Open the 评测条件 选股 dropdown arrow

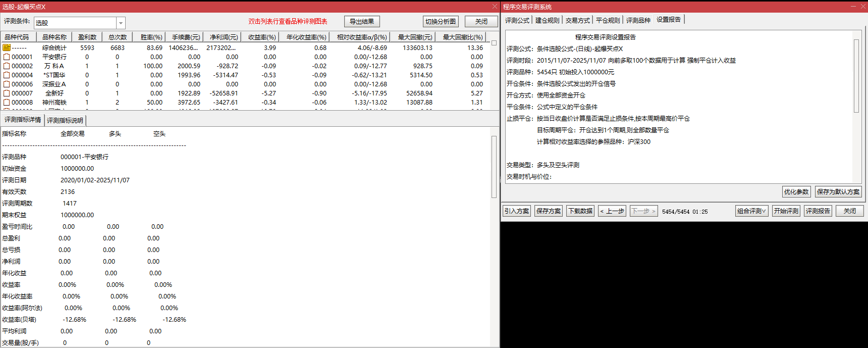pos(121,23)
